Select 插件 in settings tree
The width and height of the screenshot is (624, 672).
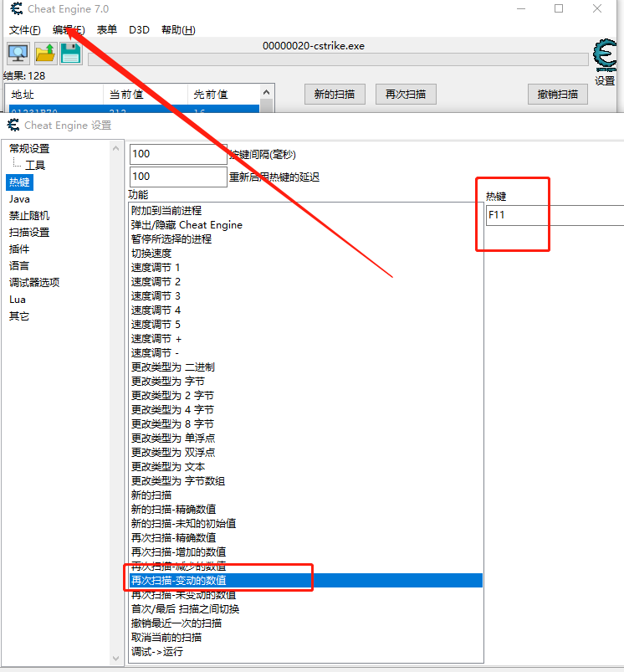coord(19,249)
